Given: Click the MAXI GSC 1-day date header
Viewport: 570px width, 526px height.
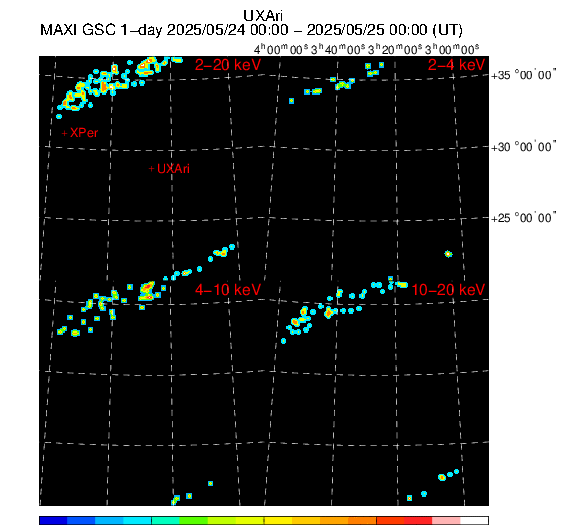Looking at the screenshot, I should 251,30.
